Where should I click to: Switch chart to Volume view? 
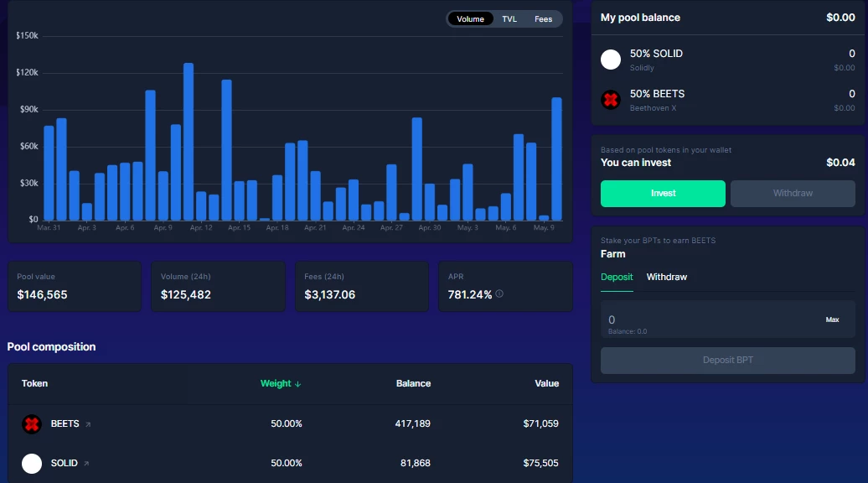click(470, 18)
